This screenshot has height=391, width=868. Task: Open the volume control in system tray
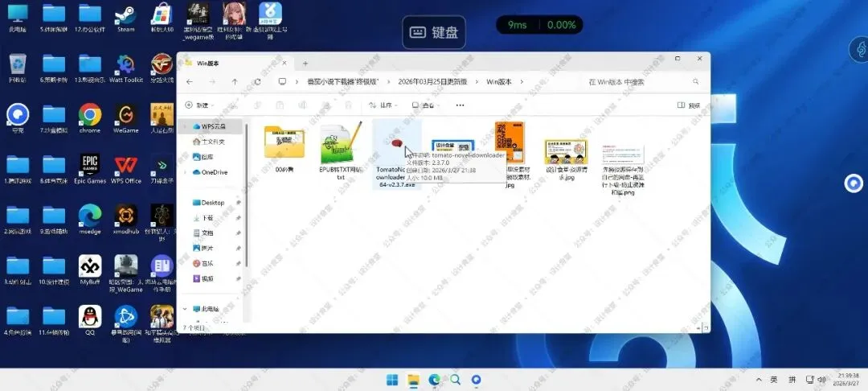click(821, 380)
